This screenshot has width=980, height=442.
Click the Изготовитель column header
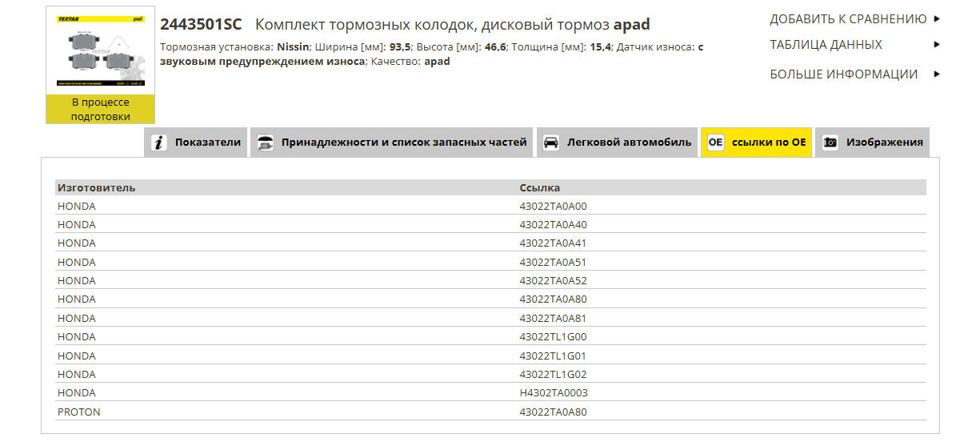click(96, 187)
